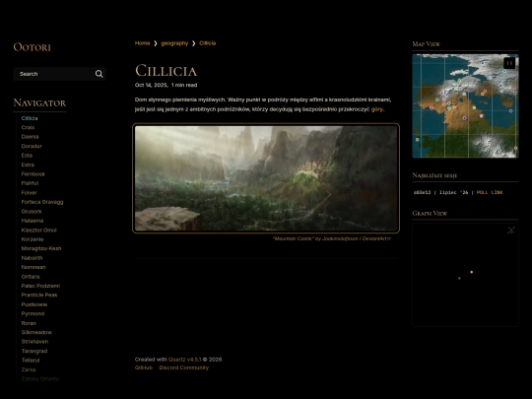Select Folver in the list

30,193
